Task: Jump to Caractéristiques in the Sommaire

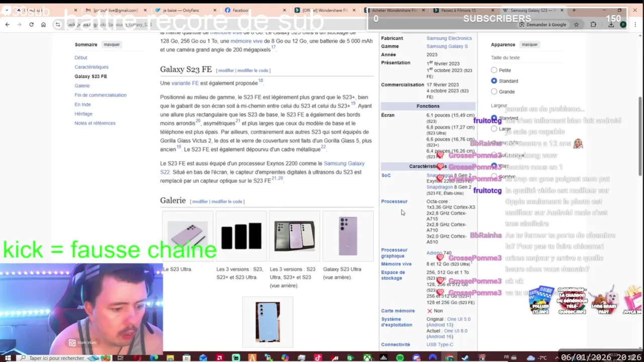Action: 92,67
